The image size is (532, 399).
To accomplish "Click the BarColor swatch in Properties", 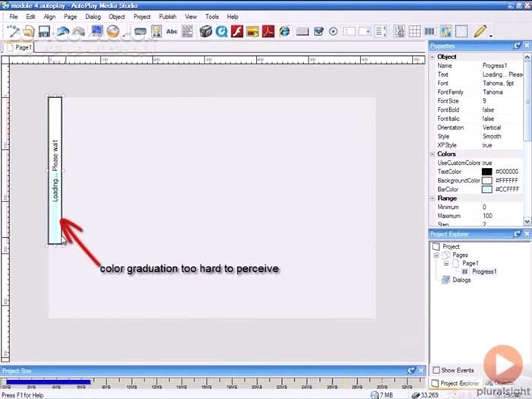I will 486,189.
